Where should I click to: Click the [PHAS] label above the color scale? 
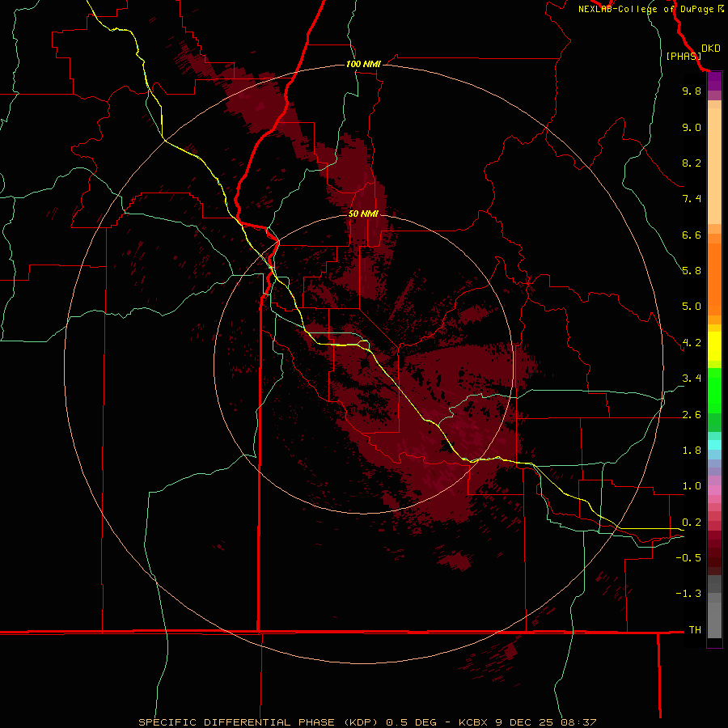684,56
